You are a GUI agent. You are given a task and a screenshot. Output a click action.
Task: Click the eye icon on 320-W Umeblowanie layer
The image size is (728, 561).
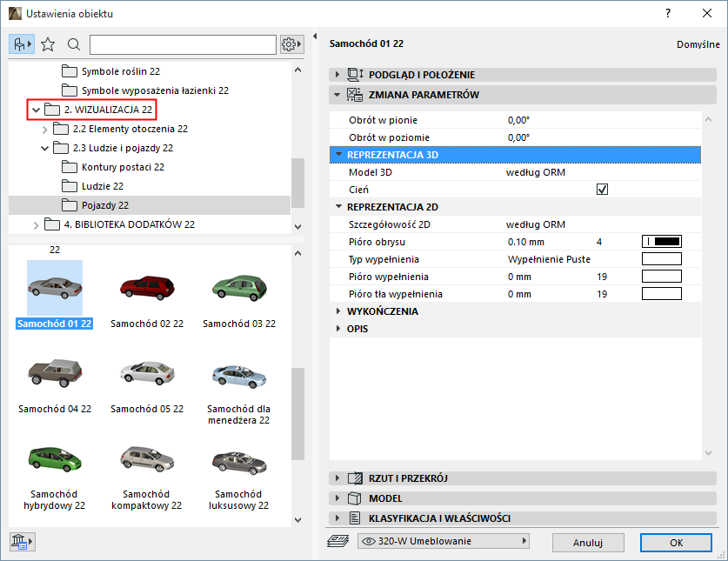coord(370,541)
